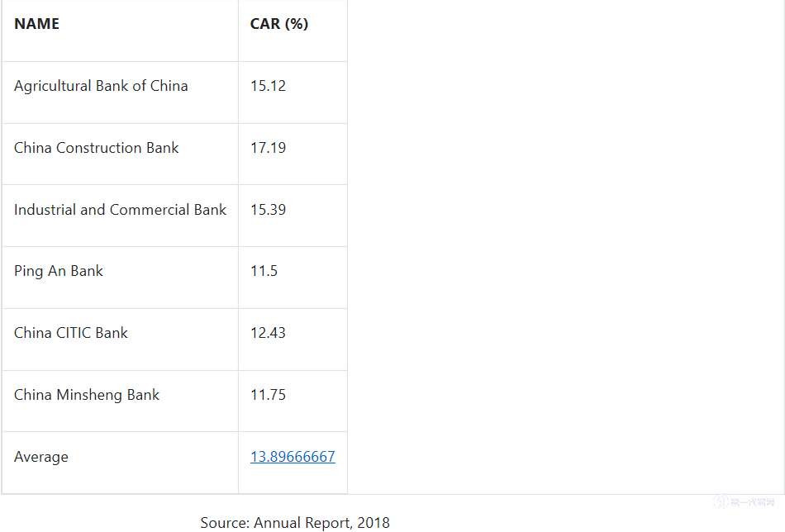Click the Industrial and Commercial Bank cell
Viewport: 785px width, 532px height.
(x=120, y=210)
